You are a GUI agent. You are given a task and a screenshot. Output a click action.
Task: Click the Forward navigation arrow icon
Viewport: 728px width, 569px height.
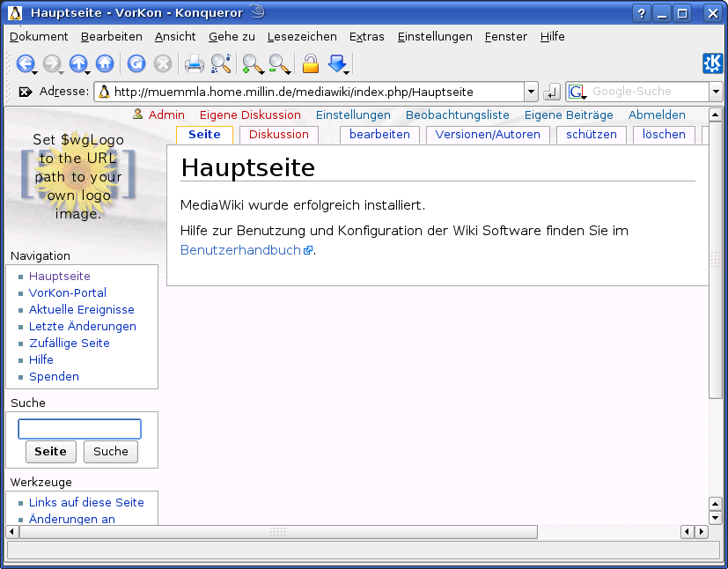point(52,63)
